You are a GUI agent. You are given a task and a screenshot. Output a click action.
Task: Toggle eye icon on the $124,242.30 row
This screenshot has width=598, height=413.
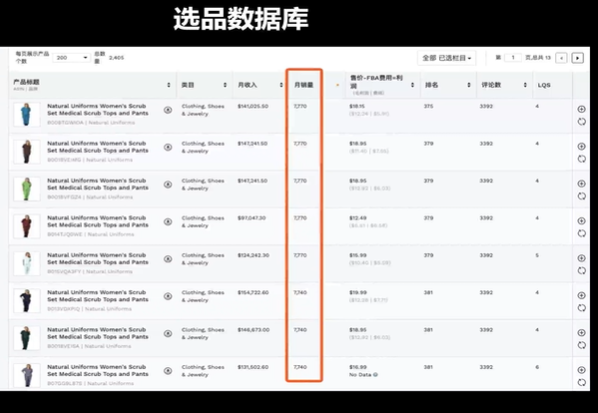[168, 259]
